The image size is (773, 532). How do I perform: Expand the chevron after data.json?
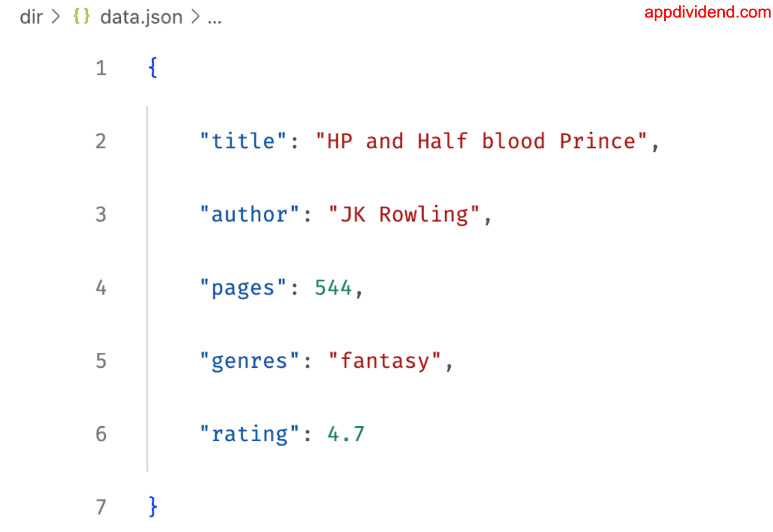195,17
